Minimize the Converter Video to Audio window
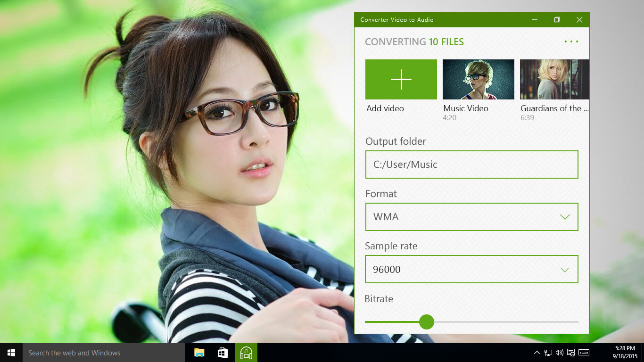This screenshot has height=362, width=644. [x=535, y=20]
